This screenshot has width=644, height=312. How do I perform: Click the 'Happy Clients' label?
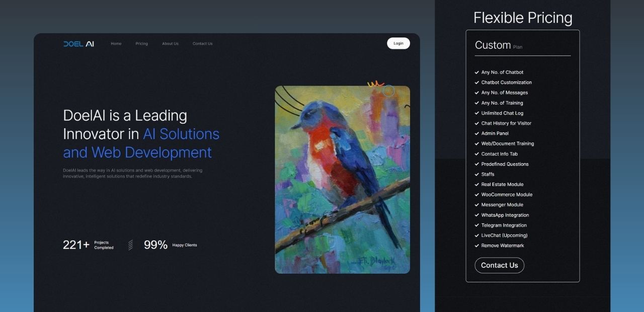tap(185, 245)
